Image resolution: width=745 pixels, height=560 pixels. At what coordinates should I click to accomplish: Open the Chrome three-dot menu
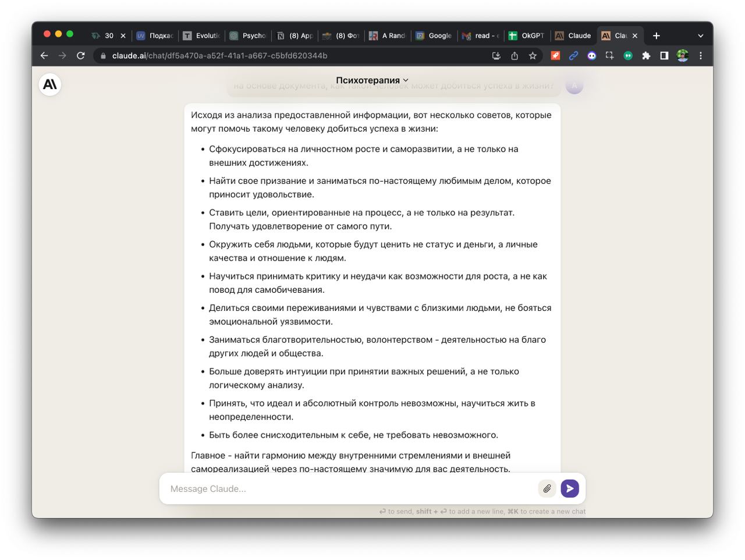tap(701, 55)
